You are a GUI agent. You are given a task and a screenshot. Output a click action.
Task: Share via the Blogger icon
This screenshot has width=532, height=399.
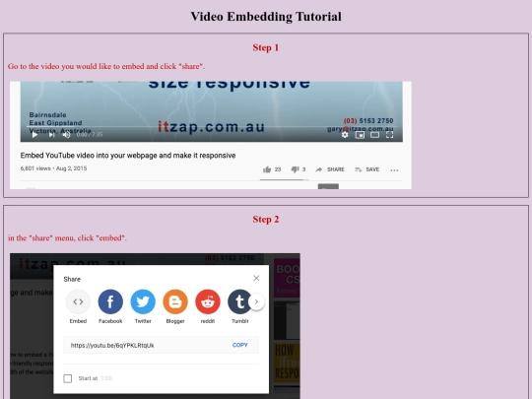(175, 301)
